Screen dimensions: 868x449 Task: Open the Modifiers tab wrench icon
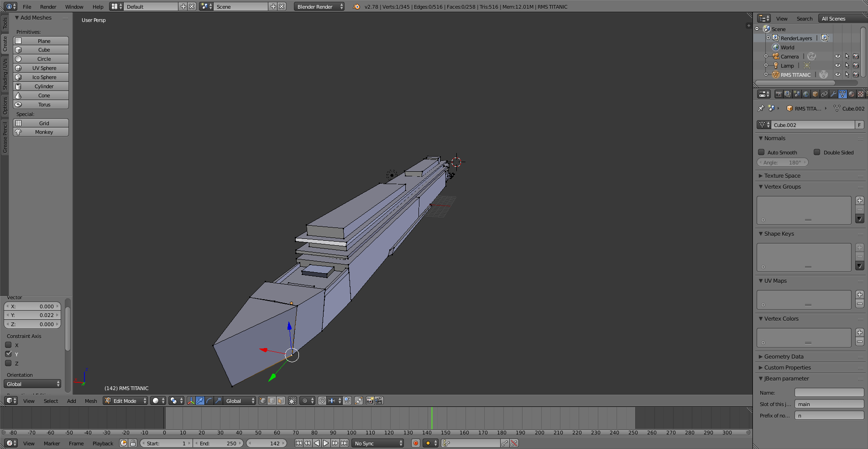point(833,94)
